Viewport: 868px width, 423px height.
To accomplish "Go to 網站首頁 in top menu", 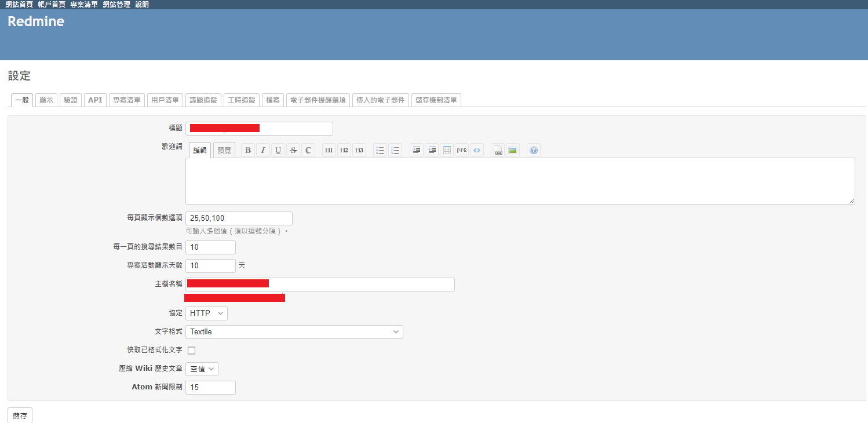I will (19, 5).
